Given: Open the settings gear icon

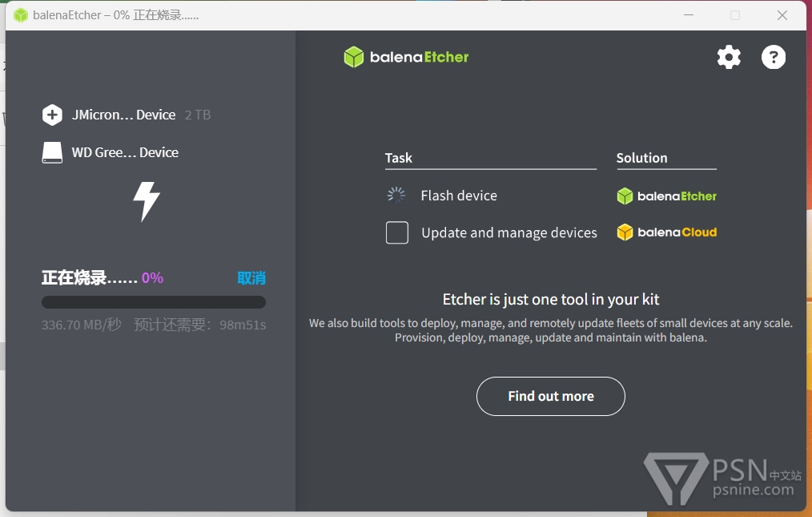Looking at the screenshot, I should [x=729, y=57].
